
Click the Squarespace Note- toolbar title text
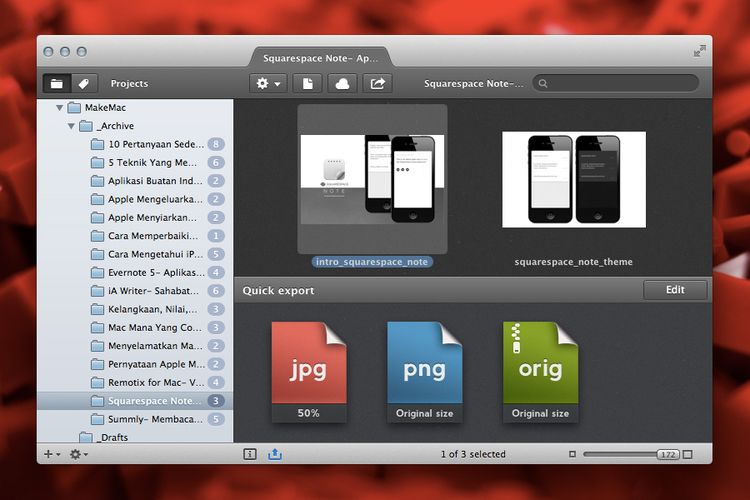pyautogui.click(x=474, y=83)
